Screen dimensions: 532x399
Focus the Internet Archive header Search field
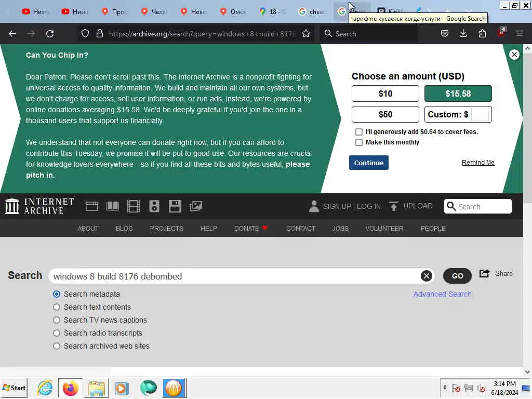coord(478,206)
